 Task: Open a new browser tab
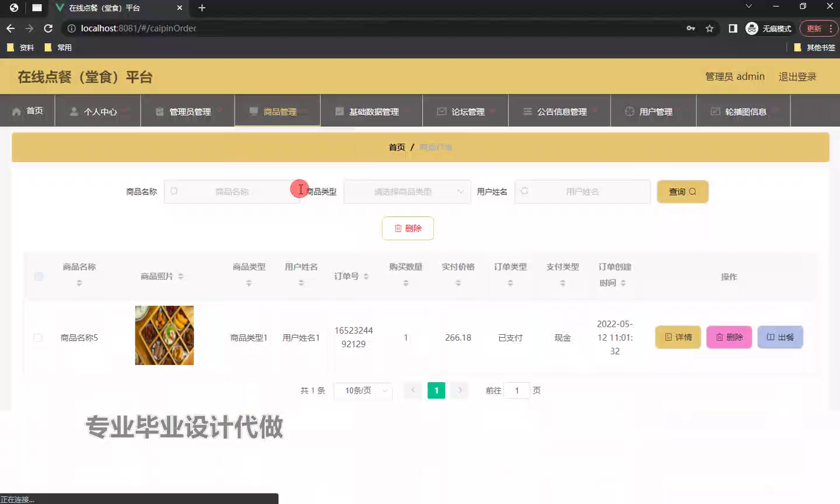coord(202,8)
